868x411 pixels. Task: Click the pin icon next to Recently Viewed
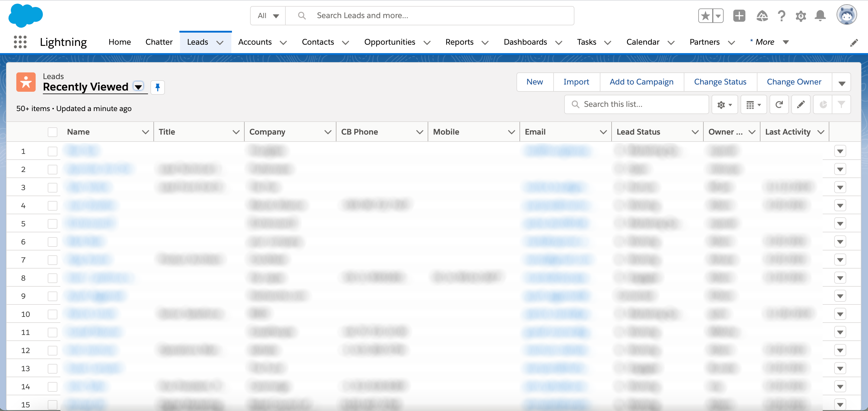(x=157, y=87)
